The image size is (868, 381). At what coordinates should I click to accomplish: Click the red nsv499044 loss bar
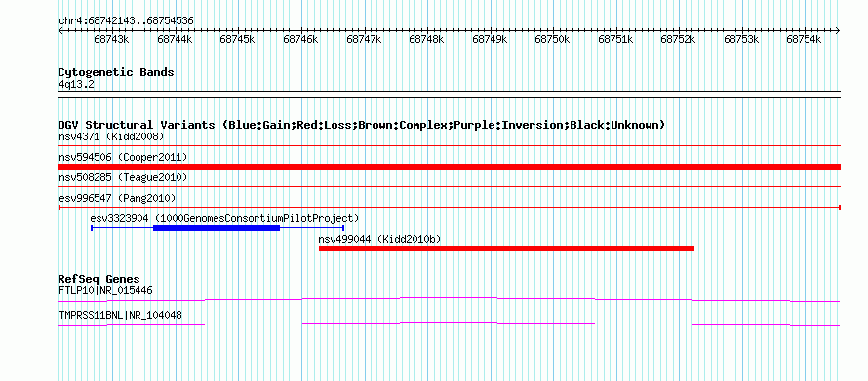click(x=506, y=248)
